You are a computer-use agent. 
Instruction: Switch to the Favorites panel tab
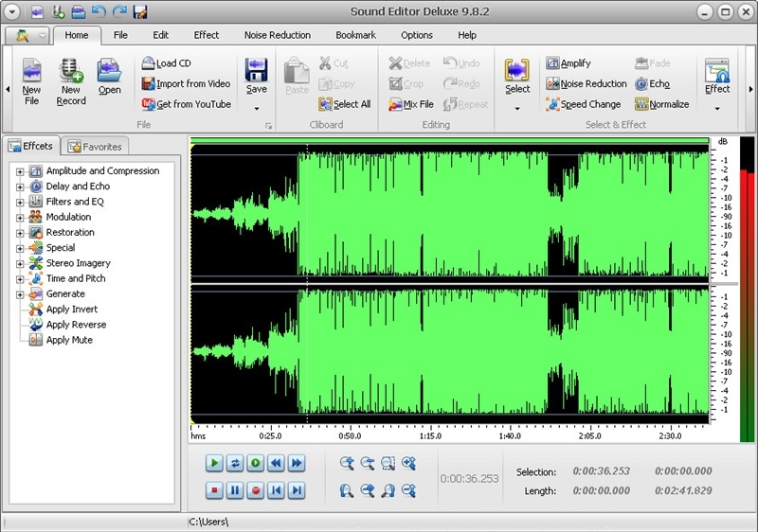(95, 147)
